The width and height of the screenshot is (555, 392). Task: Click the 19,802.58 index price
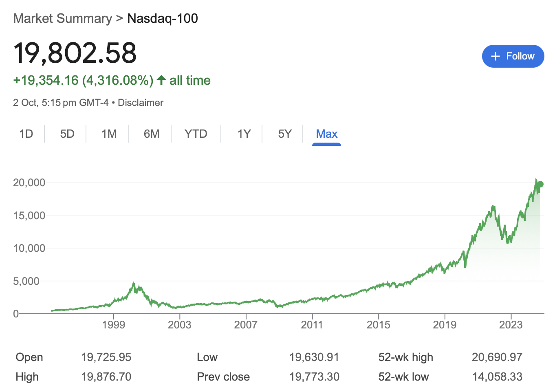pyautogui.click(x=75, y=53)
